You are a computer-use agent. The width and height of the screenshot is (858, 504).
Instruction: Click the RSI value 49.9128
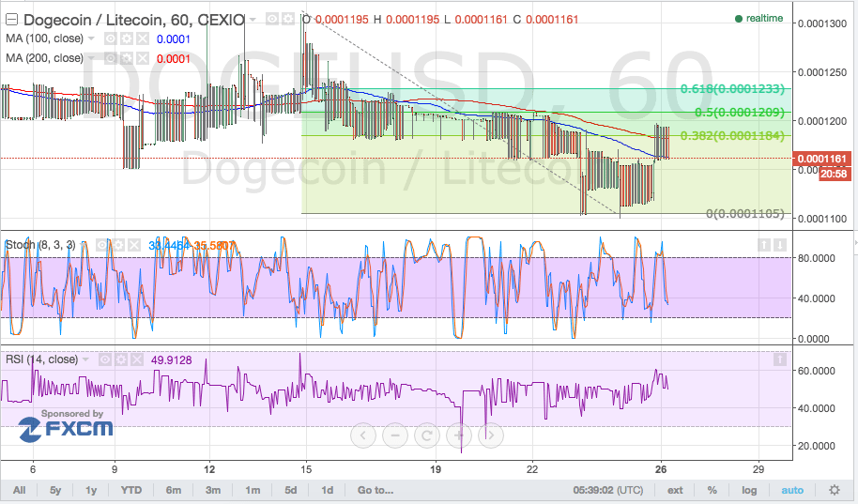point(171,360)
